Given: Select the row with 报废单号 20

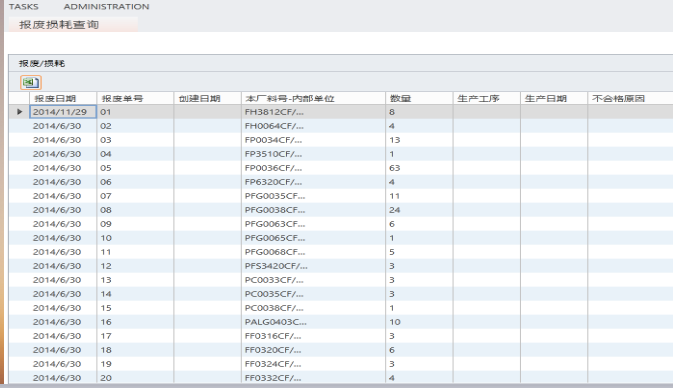Looking at the screenshot, I should (x=341, y=378).
